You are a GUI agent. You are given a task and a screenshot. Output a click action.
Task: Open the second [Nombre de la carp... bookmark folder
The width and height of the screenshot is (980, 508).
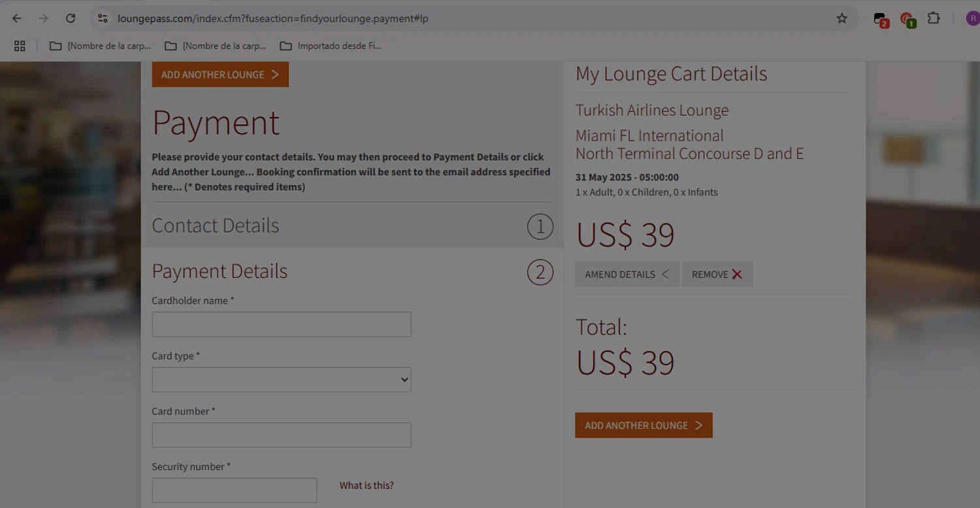216,46
